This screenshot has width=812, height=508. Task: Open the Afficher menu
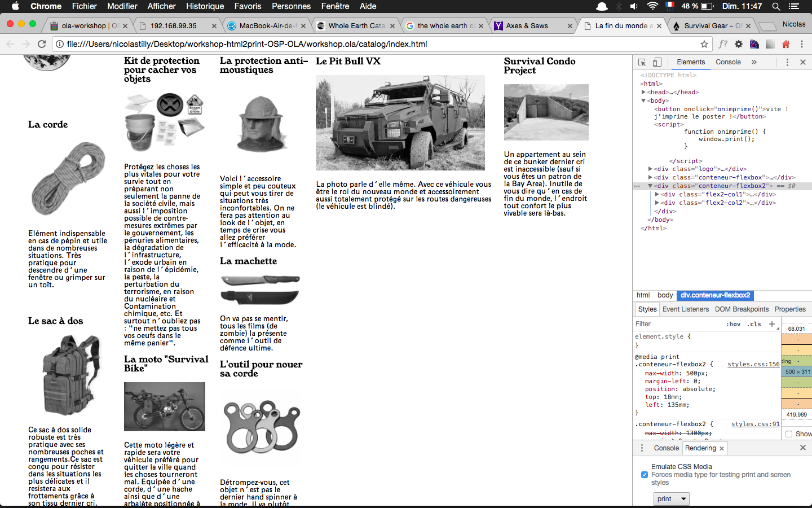click(161, 6)
